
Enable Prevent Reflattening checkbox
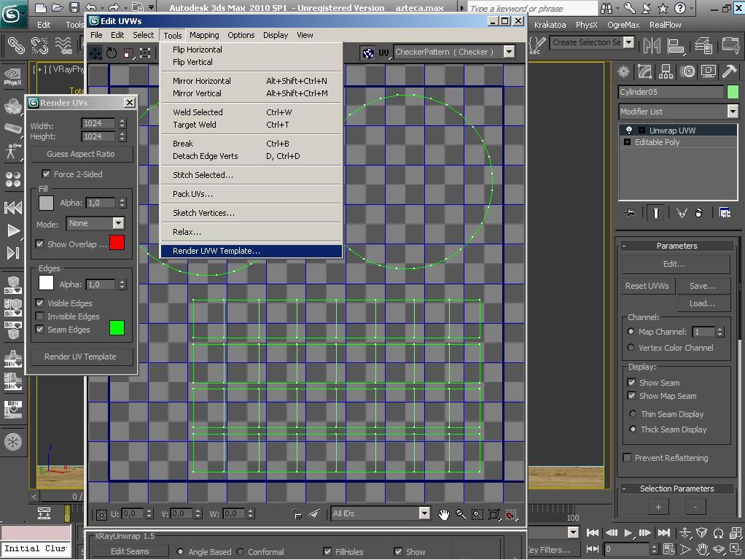(x=627, y=457)
